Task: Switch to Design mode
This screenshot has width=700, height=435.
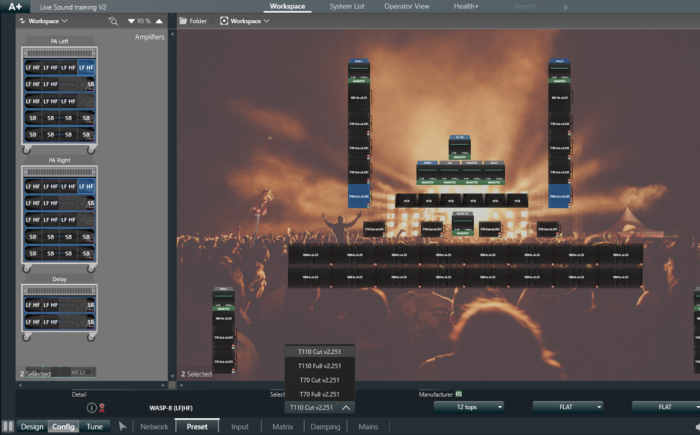Action: 32,427
